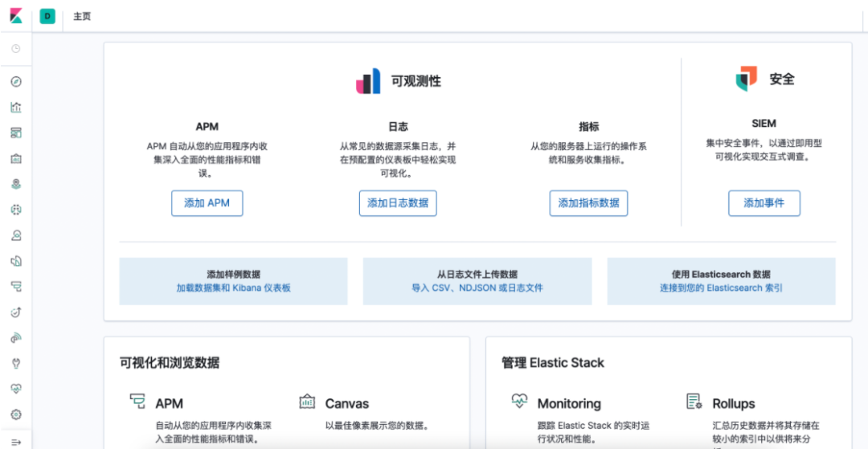Viewport: 868px width, 449px height.
Task: Click 从日志文件上传数据 card title
Action: pos(477,275)
